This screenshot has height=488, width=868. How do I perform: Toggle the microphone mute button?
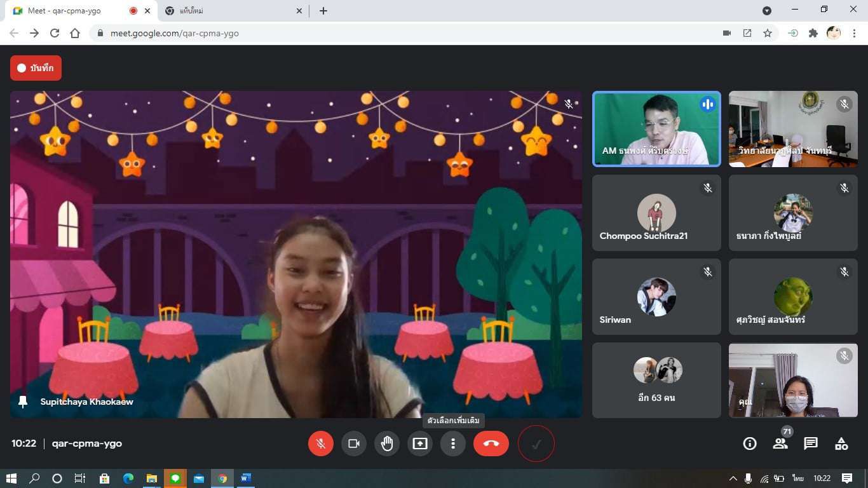click(x=321, y=444)
